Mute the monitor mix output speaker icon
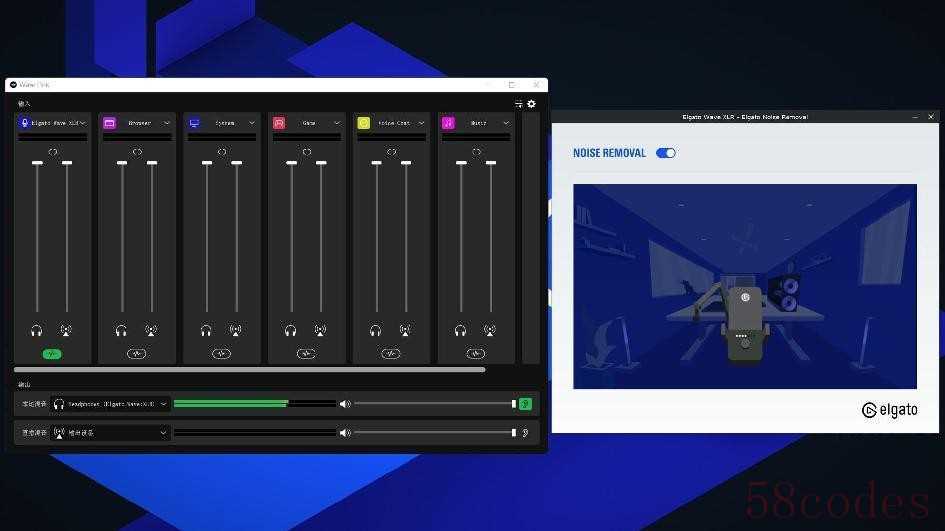Viewport: 945px width, 531px height. click(x=345, y=404)
